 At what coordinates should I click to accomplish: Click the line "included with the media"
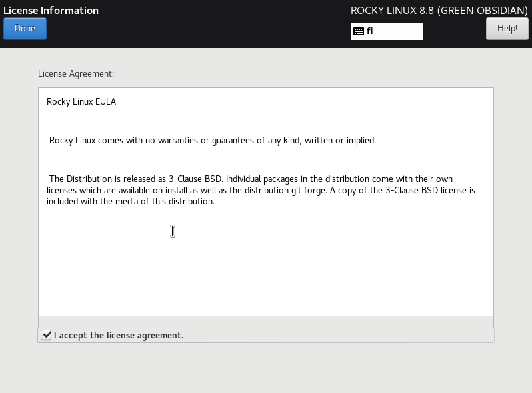[x=131, y=202]
